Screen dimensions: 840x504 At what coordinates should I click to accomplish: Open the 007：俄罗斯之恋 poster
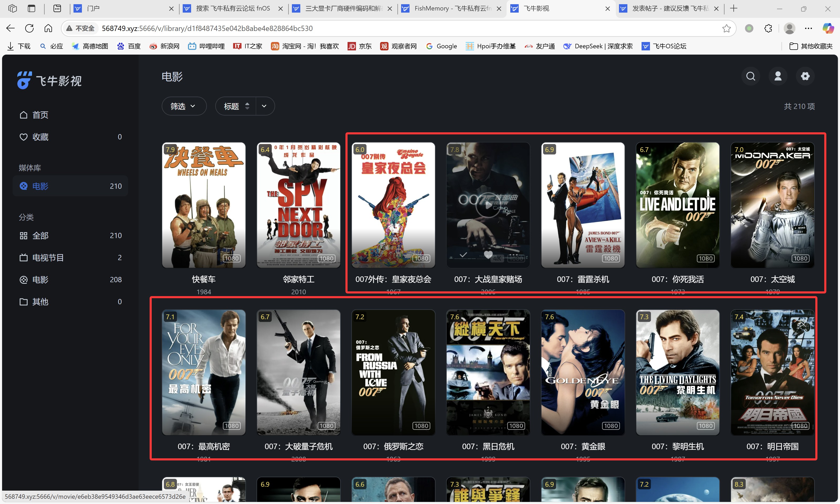click(393, 372)
